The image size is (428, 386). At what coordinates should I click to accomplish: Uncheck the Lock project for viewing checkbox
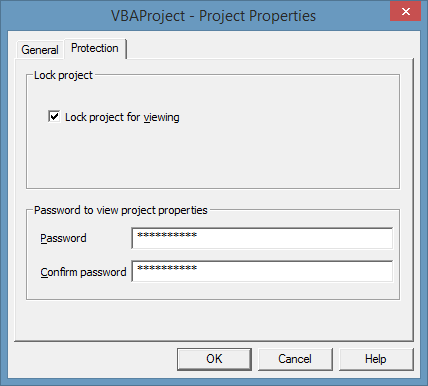[x=54, y=116]
